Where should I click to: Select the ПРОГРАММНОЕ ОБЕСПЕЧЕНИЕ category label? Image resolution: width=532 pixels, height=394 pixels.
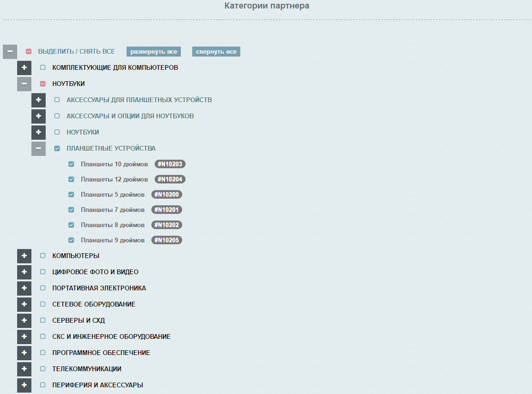101,353
